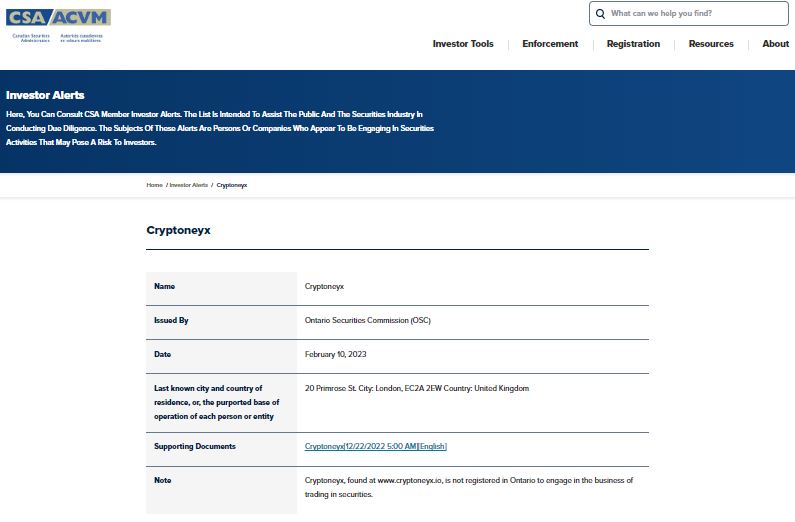Focus the 'What can we help you find?' search field
Screen dimensions: 795x522
689,14
